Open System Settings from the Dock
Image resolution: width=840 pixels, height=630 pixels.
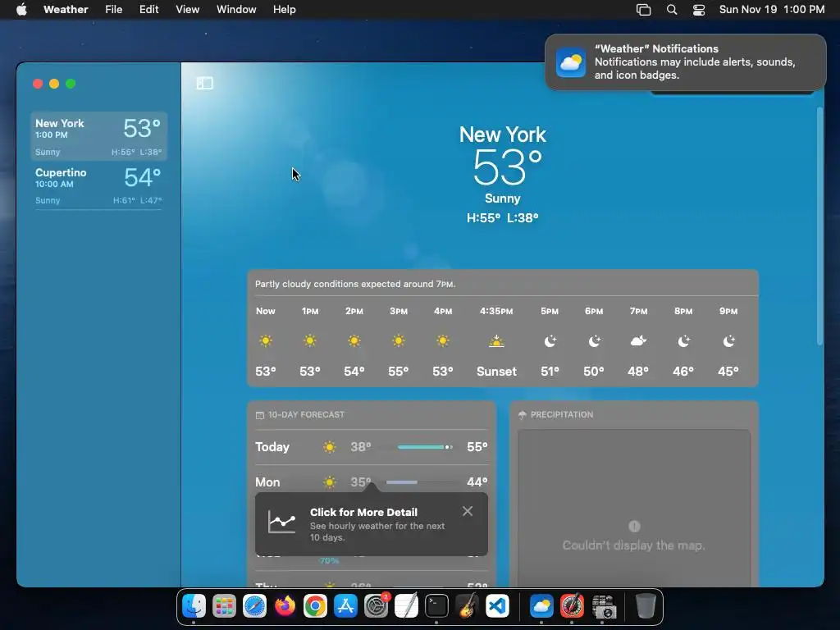[376, 606]
